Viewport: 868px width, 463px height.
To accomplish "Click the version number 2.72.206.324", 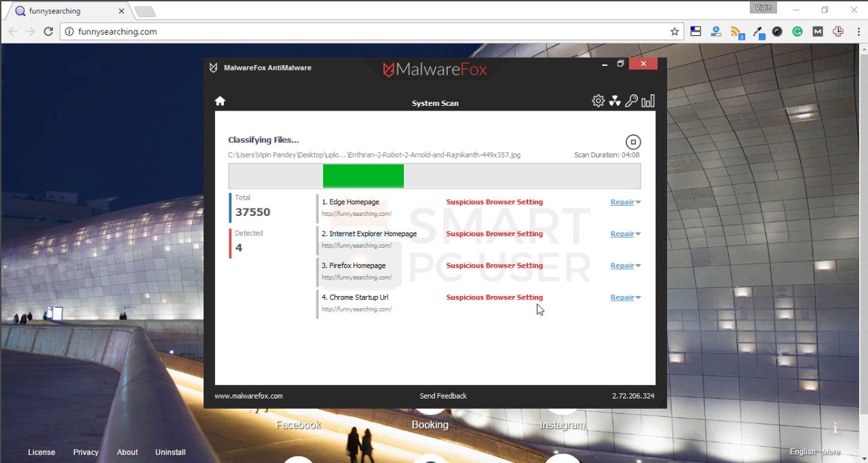I will pos(633,396).
